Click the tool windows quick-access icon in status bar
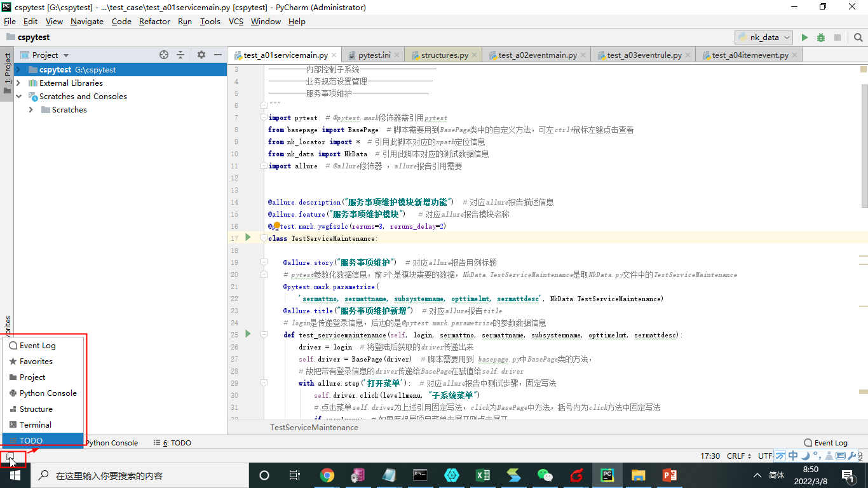868x488 pixels. [10, 456]
